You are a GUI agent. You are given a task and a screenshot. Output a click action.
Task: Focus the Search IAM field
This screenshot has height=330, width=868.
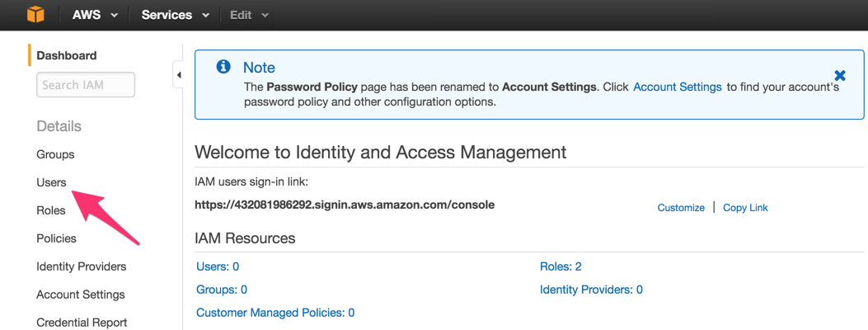(x=86, y=85)
